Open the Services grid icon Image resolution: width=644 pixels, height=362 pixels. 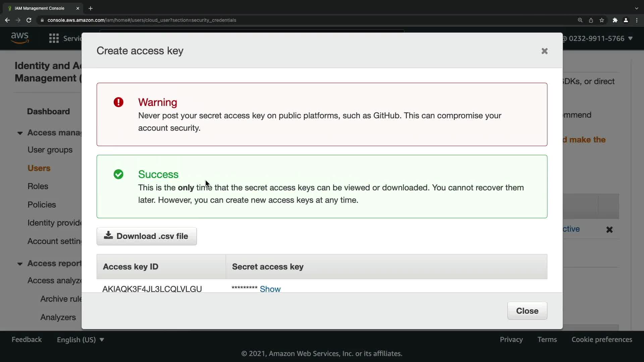pos(54,38)
